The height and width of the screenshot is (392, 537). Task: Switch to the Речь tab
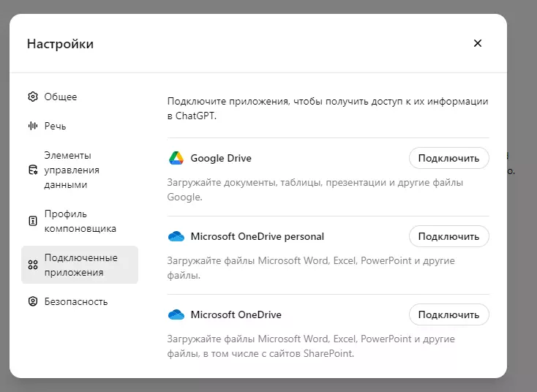pos(80,126)
